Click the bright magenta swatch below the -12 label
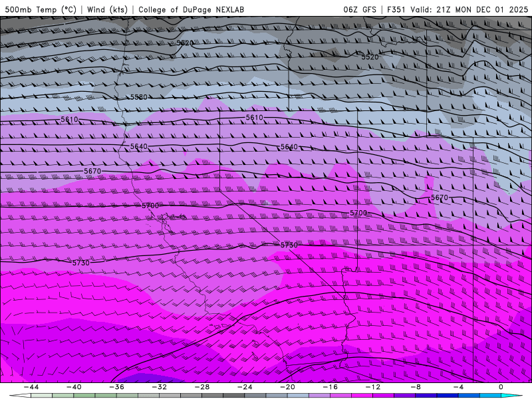532x399 pixels. 362,396
